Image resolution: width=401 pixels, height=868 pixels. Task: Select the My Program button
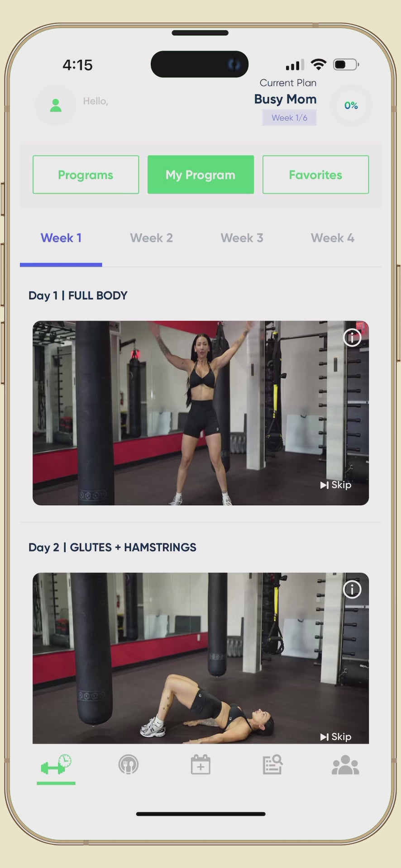click(200, 175)
